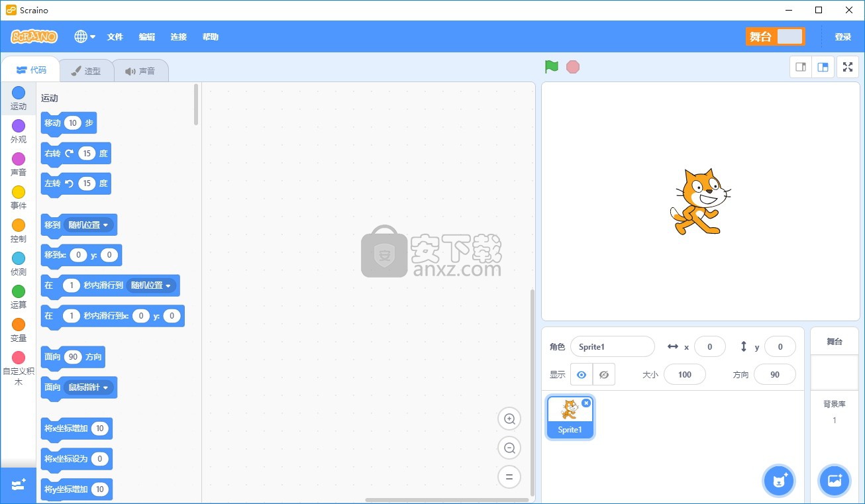Click the stage backdrop thumbnail
The width and height of the screenshot is (865, 504).
[x=835, y=372]
